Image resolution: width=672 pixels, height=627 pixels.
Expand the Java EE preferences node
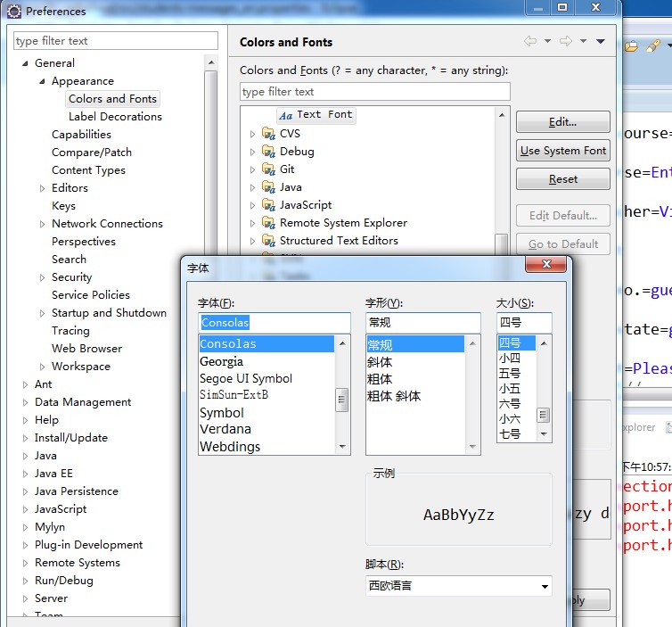(25, 474)
